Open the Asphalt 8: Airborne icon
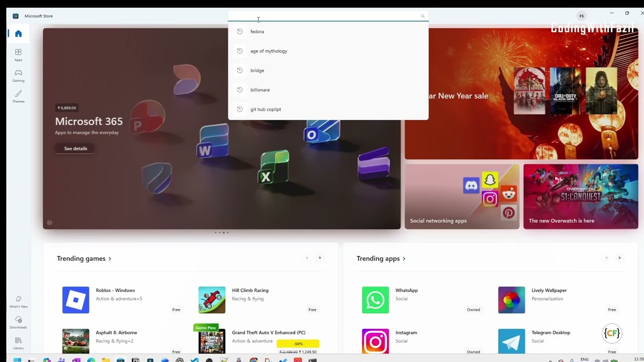The image size is (644, 362). (75, 341)
